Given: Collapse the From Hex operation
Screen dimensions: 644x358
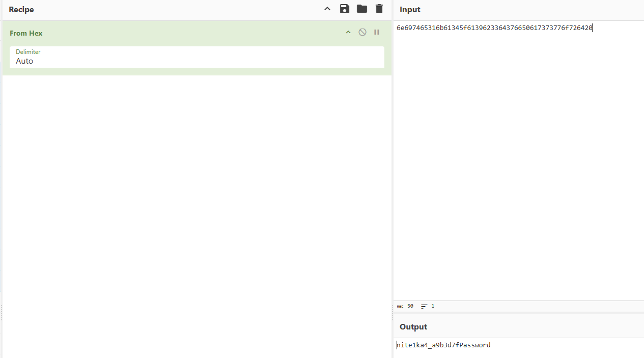Looking at the screenshot, I should pos(348,32).
